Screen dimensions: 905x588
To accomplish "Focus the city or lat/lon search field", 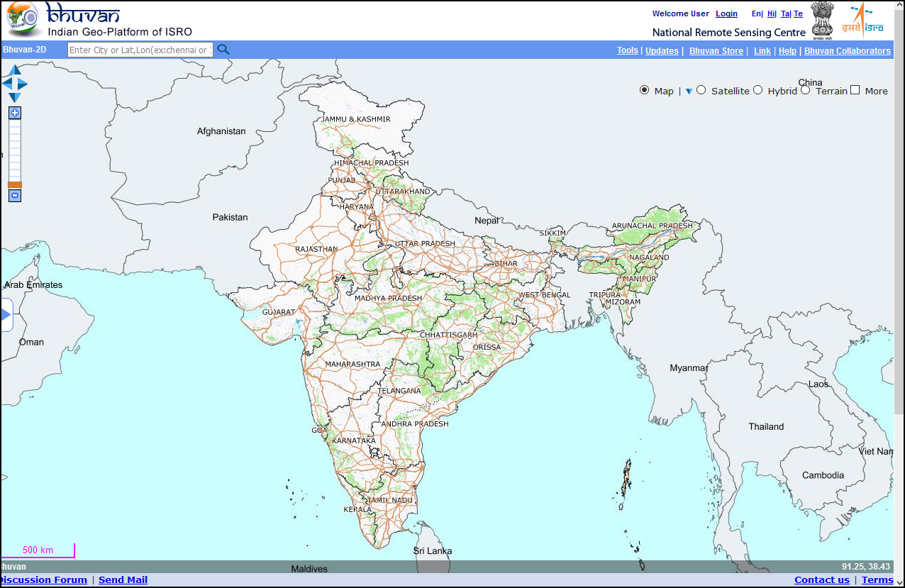I will 140,50.
